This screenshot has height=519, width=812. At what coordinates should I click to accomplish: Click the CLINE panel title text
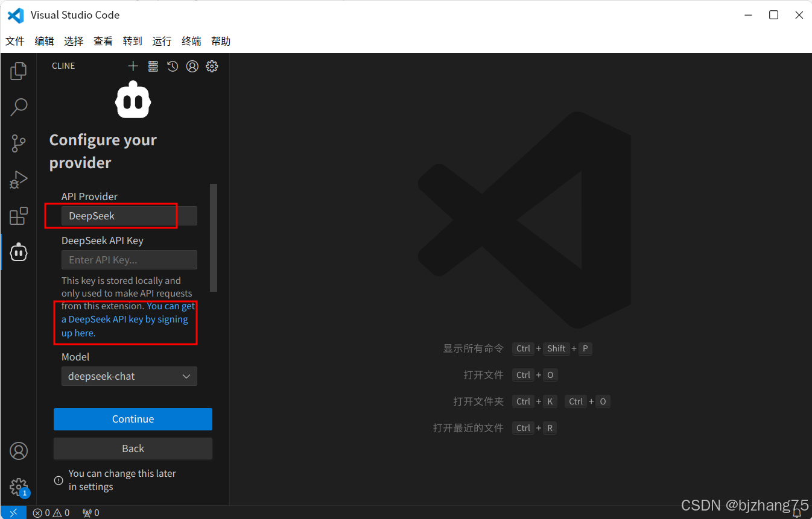pyautogui.click(x=63, y=66)
